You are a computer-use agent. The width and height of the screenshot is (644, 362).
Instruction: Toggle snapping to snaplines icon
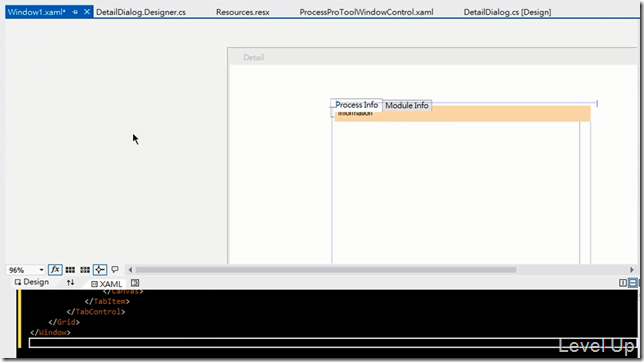pos(100,270)
